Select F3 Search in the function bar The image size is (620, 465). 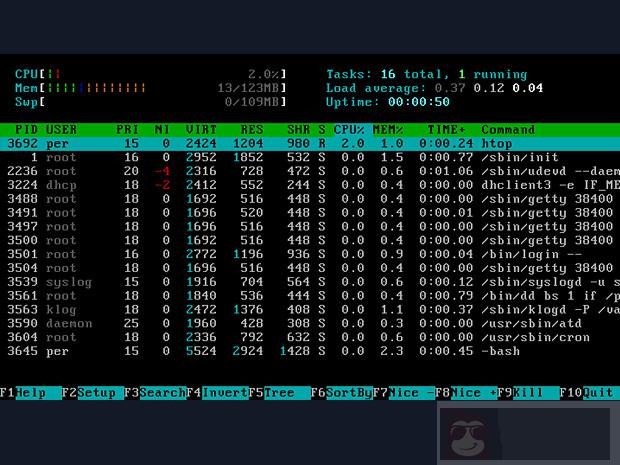[x=155, y=393]
